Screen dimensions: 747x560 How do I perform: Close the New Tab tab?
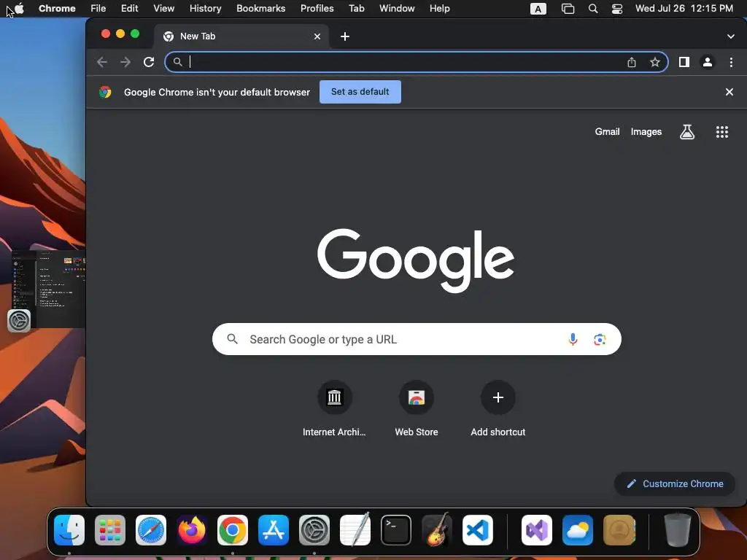(317, 36)
